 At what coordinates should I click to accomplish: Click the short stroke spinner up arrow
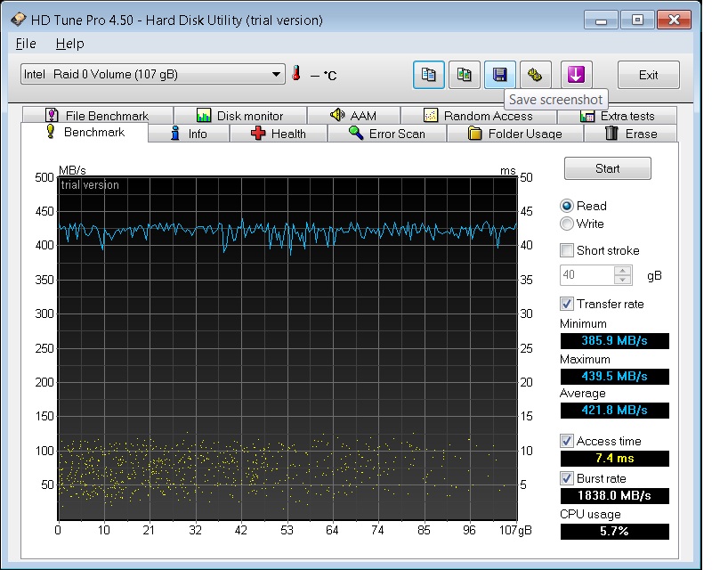pyautogui.click(x=623, y=271)
